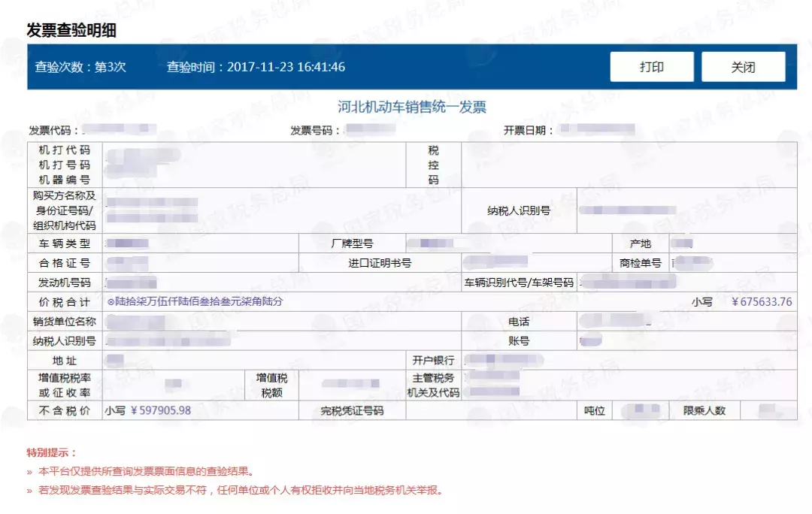Select the 查验次数 verification count label

[x=79, y=66]
